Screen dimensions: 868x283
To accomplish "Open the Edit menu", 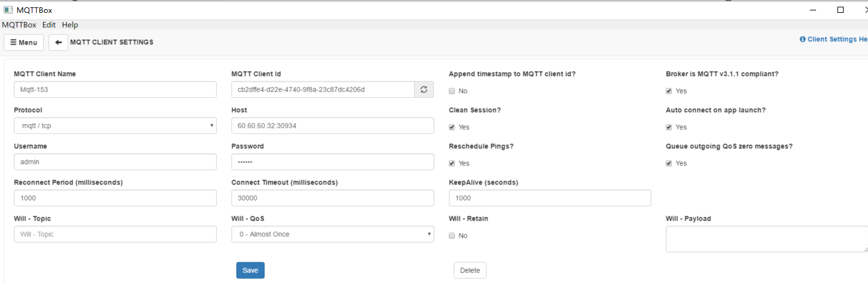I will (x=49, y=25).
